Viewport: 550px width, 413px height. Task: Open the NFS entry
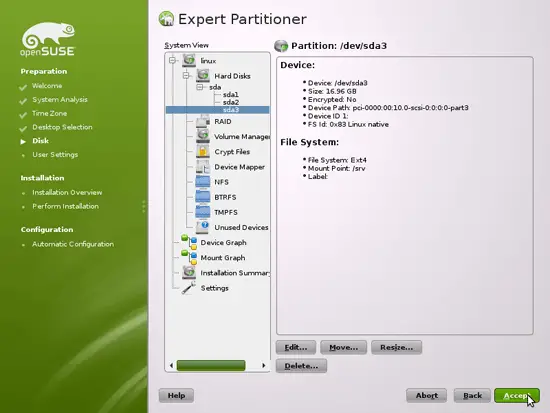click(x=221, y=182)
